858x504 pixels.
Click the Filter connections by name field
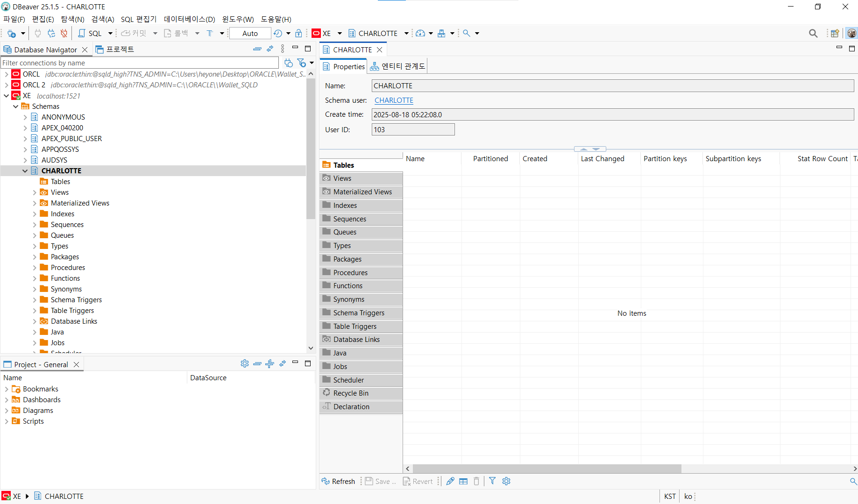(140, 63)
